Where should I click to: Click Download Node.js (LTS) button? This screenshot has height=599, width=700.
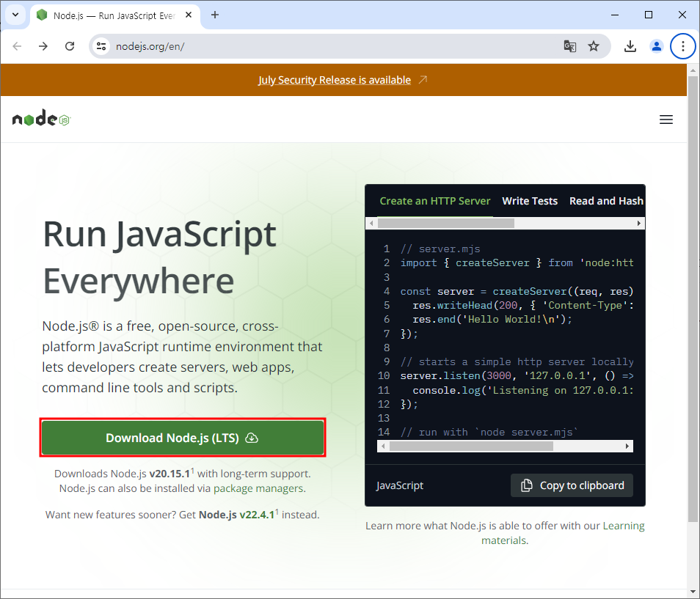pos(183,438)
